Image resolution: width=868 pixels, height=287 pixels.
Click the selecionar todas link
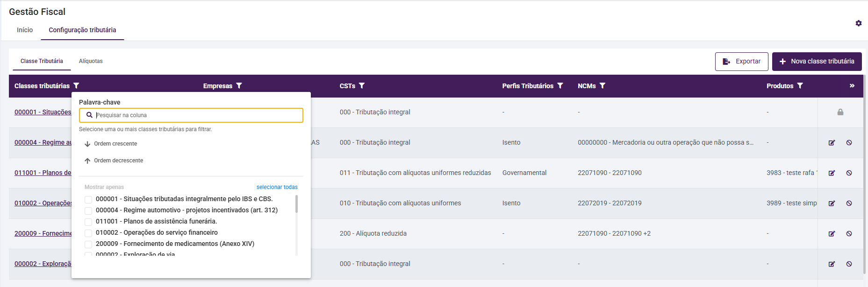[277, 187]
